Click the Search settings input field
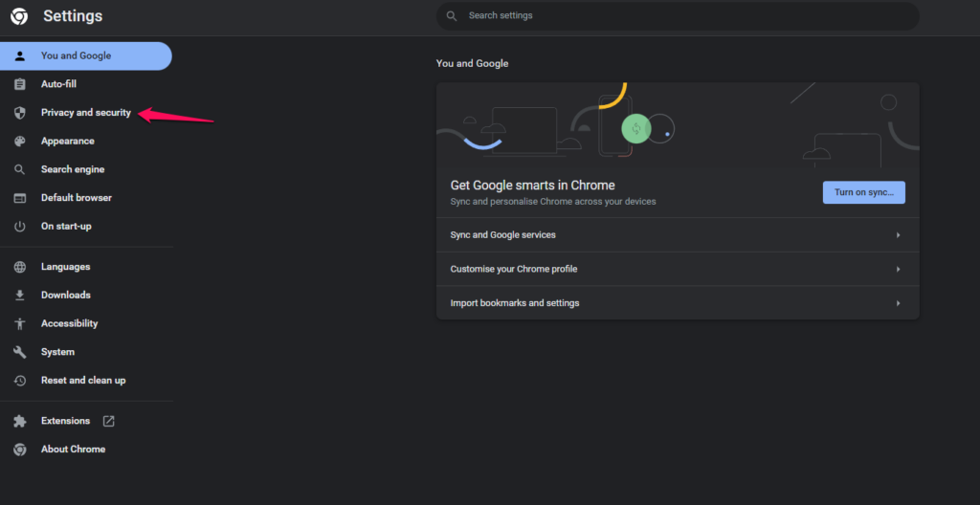 pyautogui.click(x=679, y=16)
